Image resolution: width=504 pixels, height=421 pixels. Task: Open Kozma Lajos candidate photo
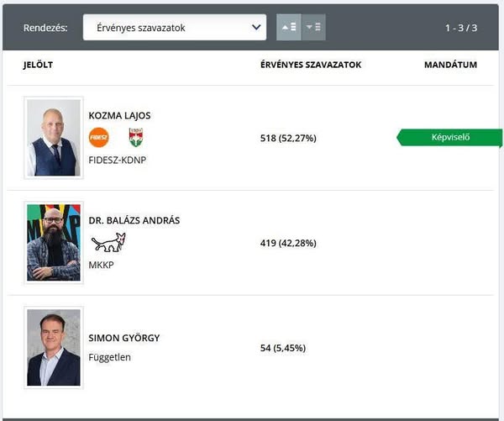[54, 137]
